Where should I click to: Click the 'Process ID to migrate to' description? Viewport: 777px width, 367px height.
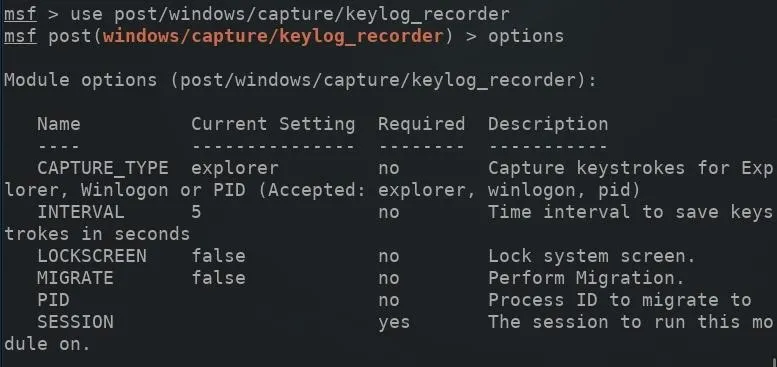[x=619, y=301]
